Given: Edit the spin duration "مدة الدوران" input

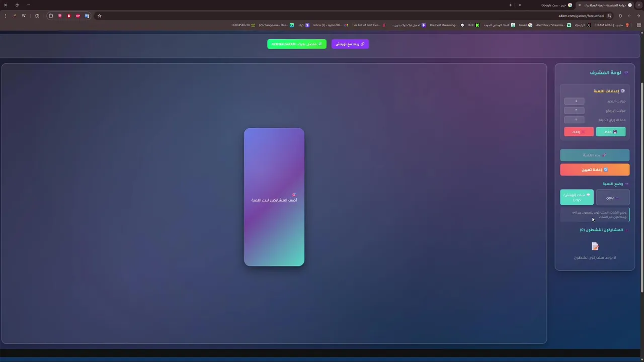Looking at the screenshot, I should 575,120.
